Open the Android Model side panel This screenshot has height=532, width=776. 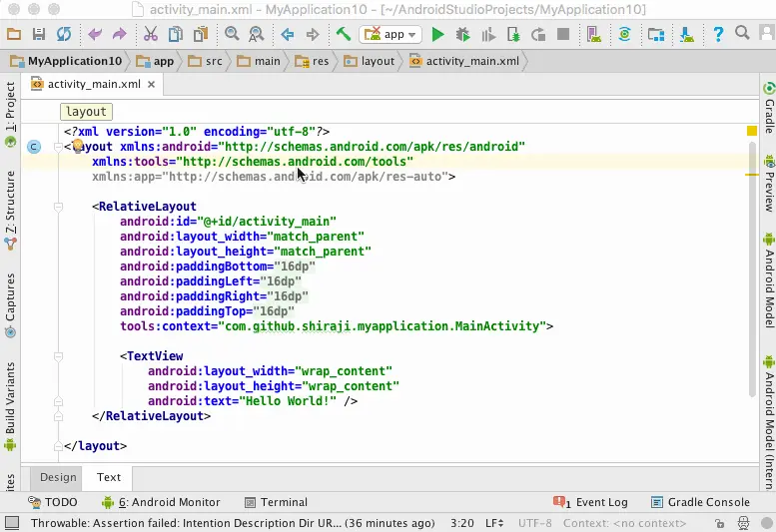coord(769,280)
